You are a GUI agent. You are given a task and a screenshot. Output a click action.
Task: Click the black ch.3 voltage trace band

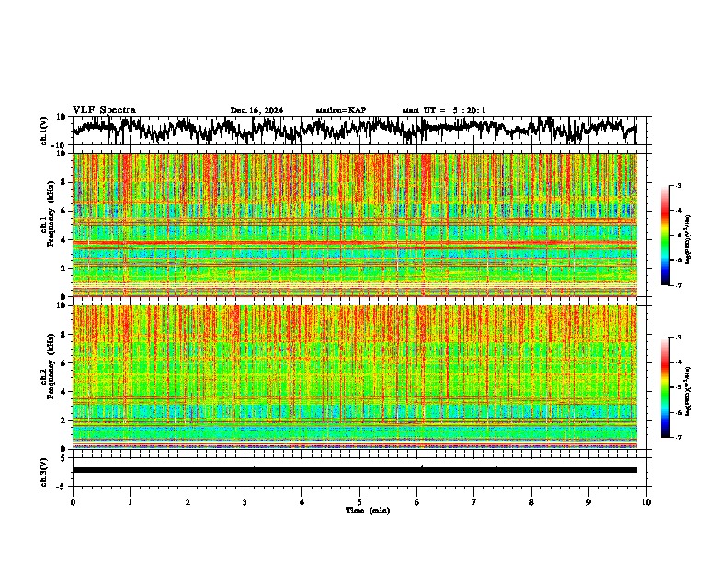tap(355, 470)
